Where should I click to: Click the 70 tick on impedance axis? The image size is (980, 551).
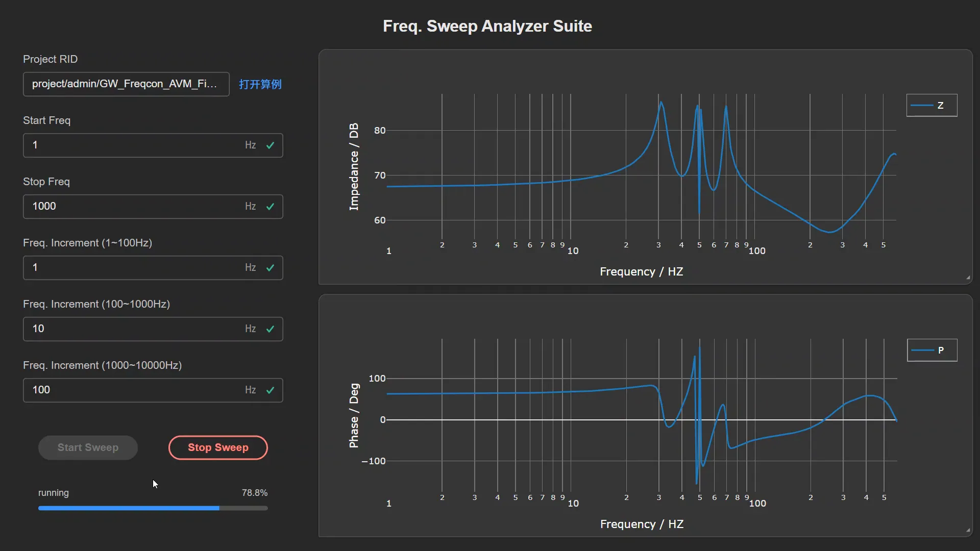point(380,176)
